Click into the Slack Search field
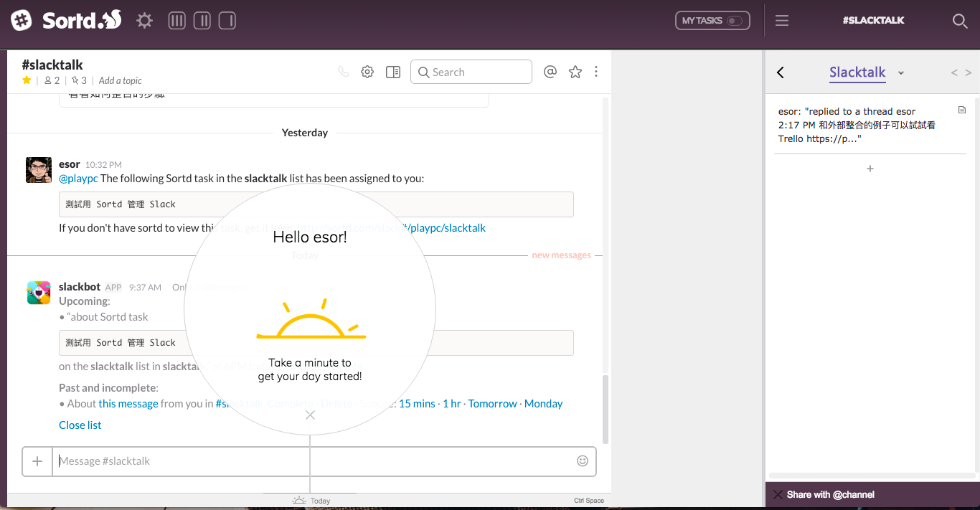Screen dimensions: 980x510 (471, 72)
